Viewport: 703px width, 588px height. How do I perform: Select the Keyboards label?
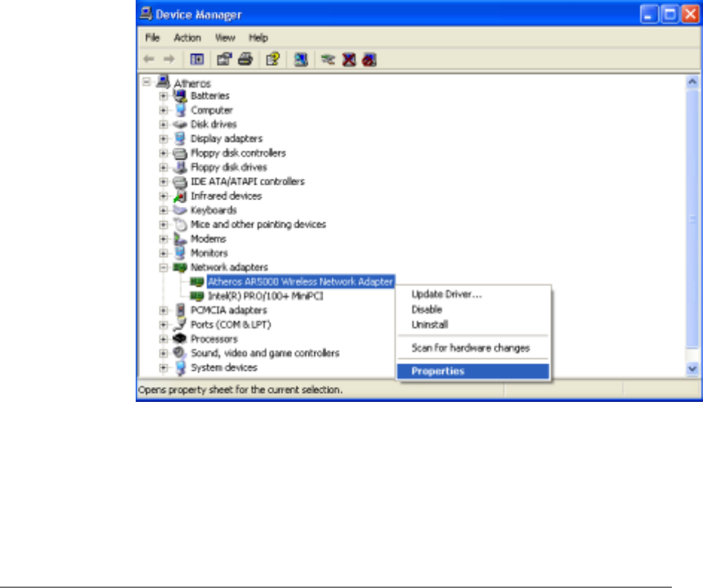point(214,210)
